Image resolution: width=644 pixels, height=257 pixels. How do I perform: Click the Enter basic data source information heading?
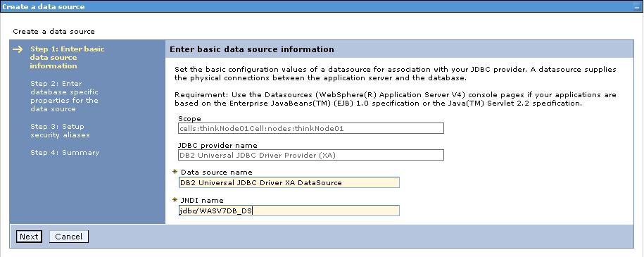[252, 49]
